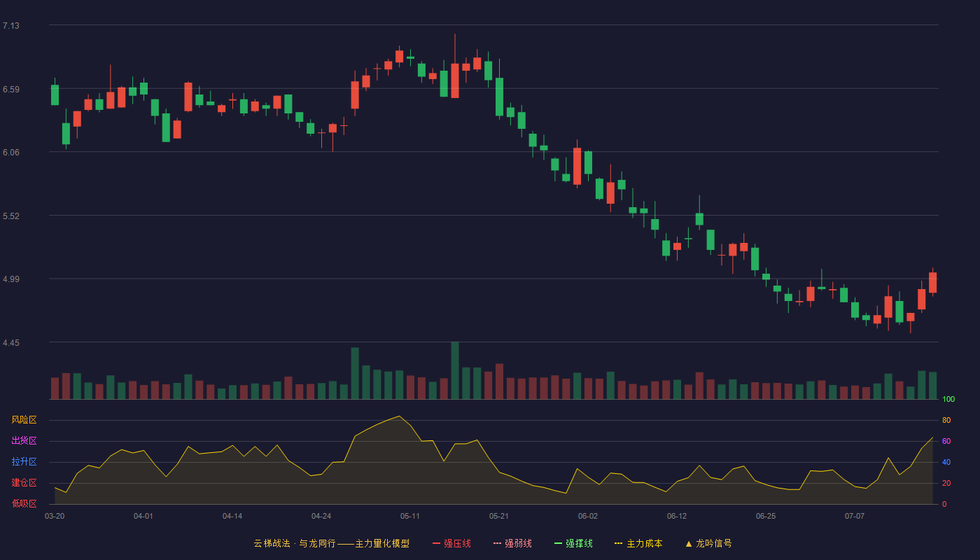Click the pink dashed 强弱线 legend icon

point(498,543)
